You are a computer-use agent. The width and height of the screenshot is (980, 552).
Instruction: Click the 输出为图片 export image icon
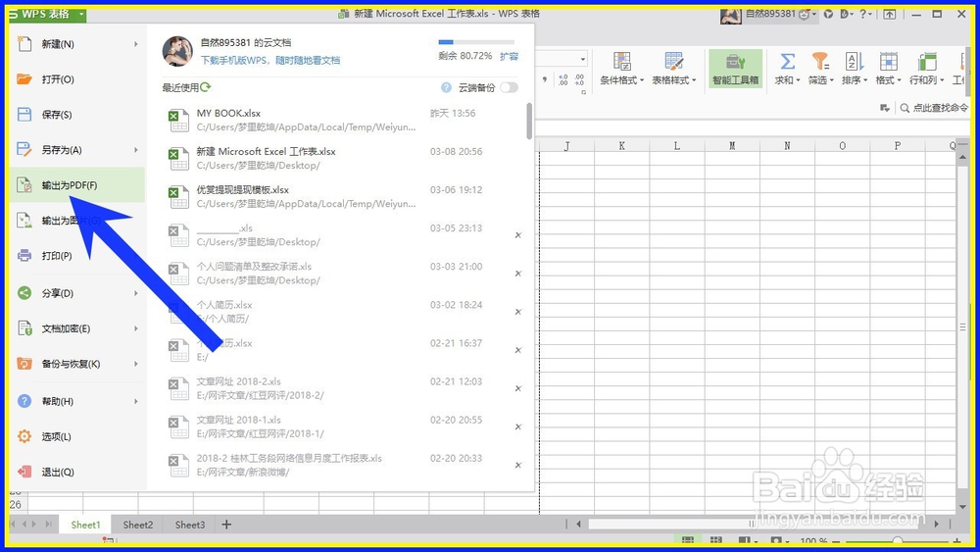click(x=24, y=220)
